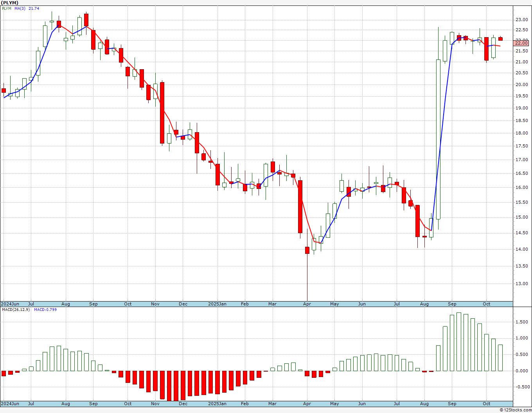Click the tall white August 2025 breakout candle
This screenshot has width=532, height=413.
pos(438,139)
